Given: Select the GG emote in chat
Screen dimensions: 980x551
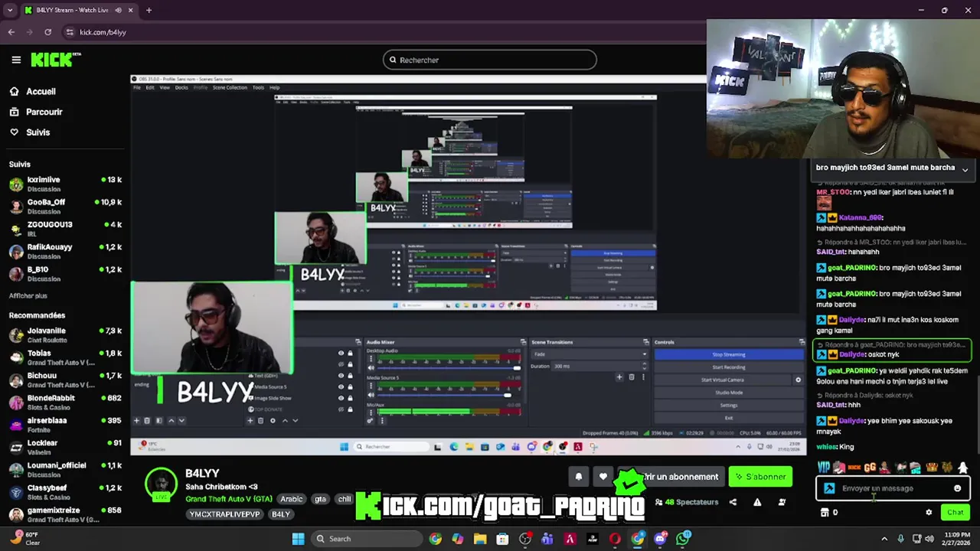Looking at the screenshot, I should 870,467.
